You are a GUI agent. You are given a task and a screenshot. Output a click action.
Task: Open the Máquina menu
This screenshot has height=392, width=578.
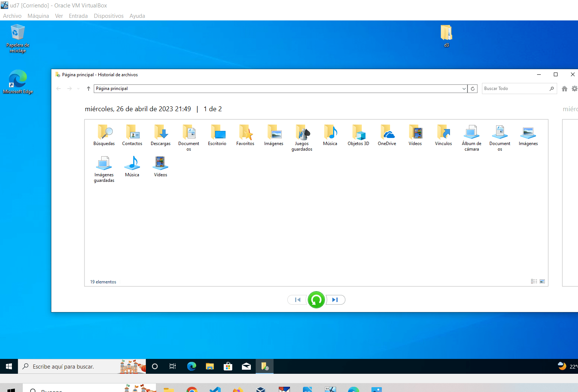click(x=38, y=16)
